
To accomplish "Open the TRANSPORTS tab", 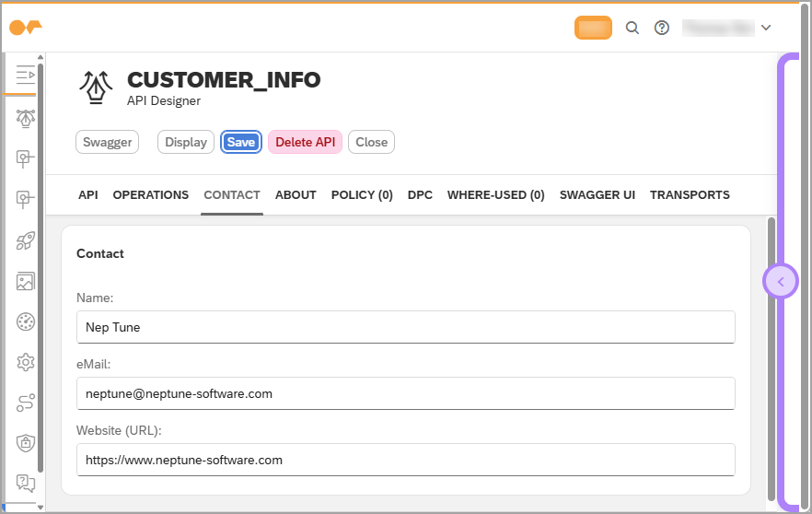I will (x=690, y=195).
